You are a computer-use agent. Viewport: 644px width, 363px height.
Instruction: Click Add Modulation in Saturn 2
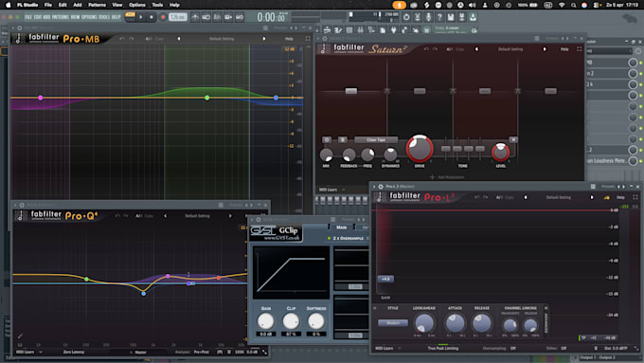pos(447,177)
